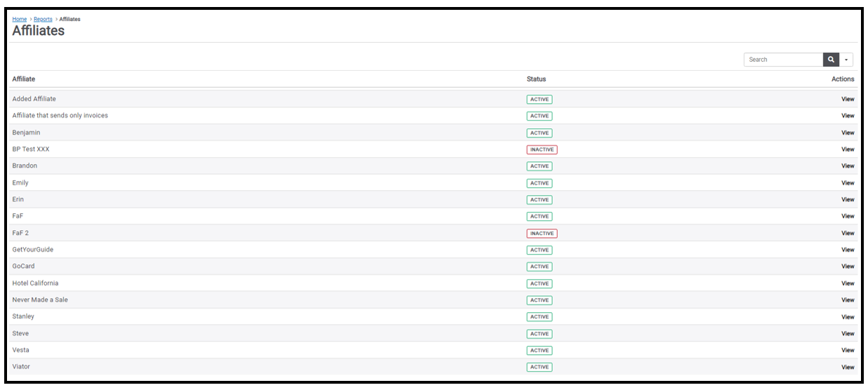View Stanley's affiliate record
Image resolution: width=868 pixels, height=390 pixels.
(848, 317)
